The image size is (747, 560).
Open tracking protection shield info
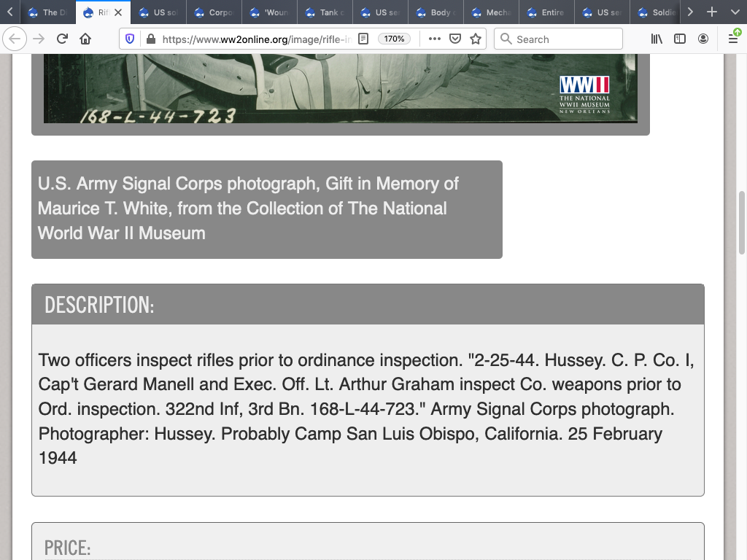tap(131, 39)
